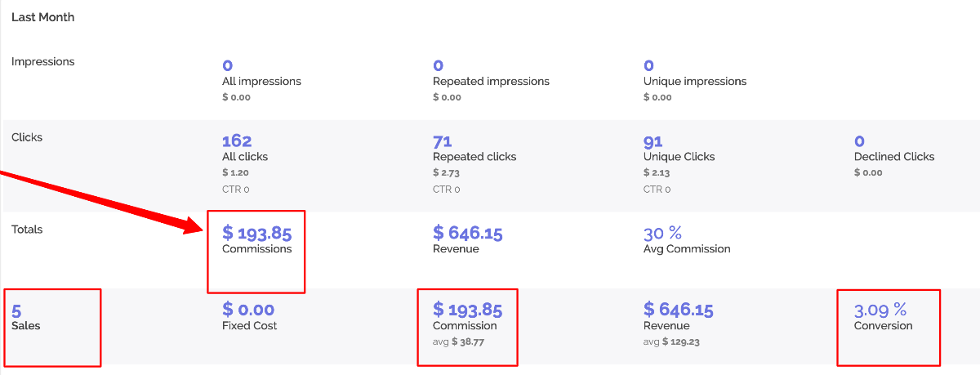Select the 91 Unique Clicks figure
The width and height of the screenshot is (980, 375).
653,141
